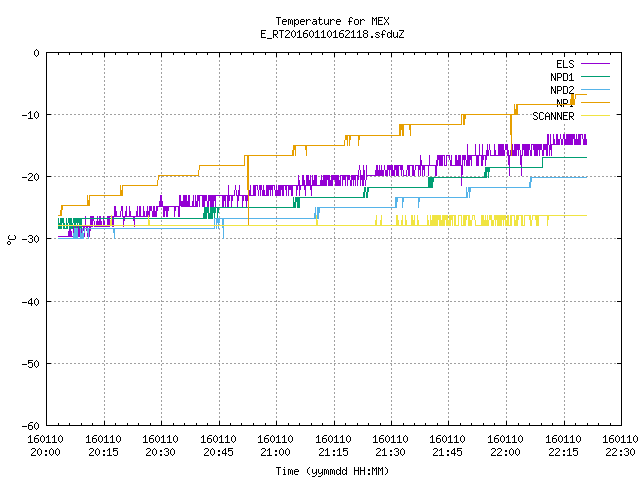Click the yellow SCANNER legend line sample
The image size is (640, 480).
[x=595, y=116]
